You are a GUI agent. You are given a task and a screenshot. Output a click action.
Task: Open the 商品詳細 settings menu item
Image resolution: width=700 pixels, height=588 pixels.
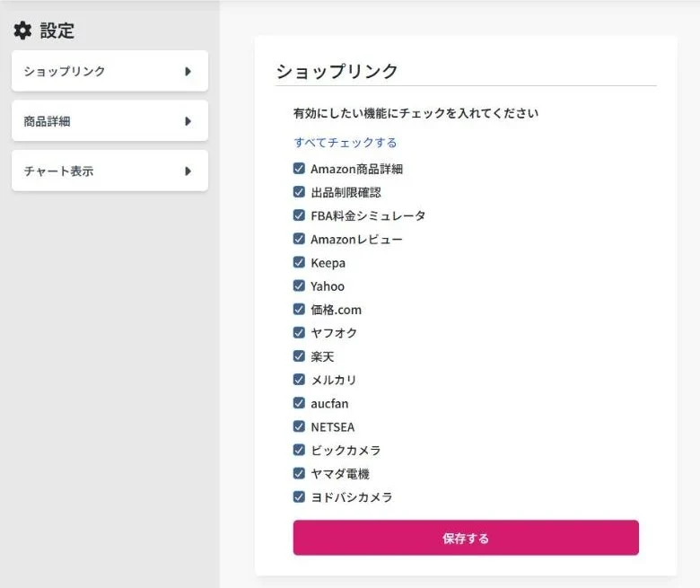pyautogui.click(x=109, y=121)
